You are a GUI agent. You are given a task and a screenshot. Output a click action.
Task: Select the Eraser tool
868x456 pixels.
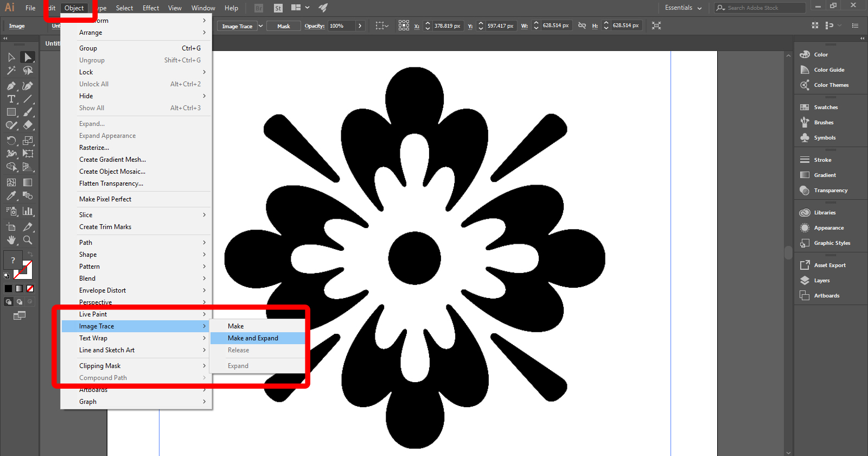28,125
